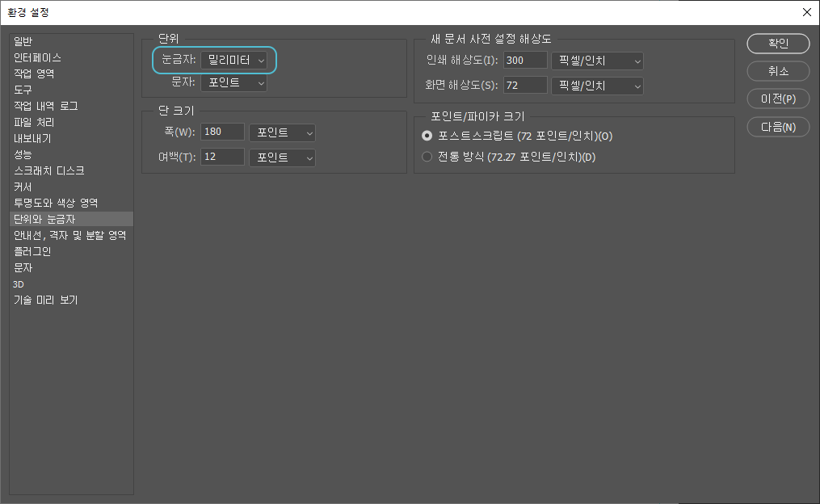This screenshot has width=820, height=504.
Task: Click the 폭(W) value field
Action: (222, 132)
